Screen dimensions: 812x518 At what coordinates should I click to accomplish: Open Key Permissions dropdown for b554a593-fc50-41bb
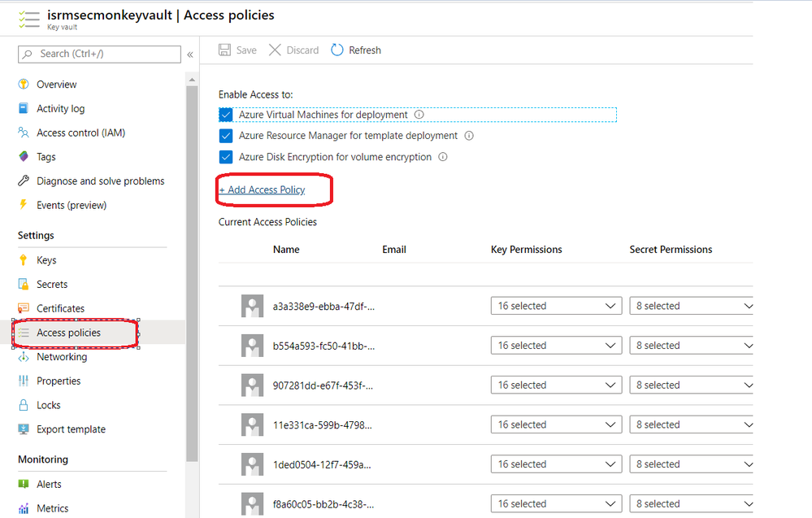[556, 346]
